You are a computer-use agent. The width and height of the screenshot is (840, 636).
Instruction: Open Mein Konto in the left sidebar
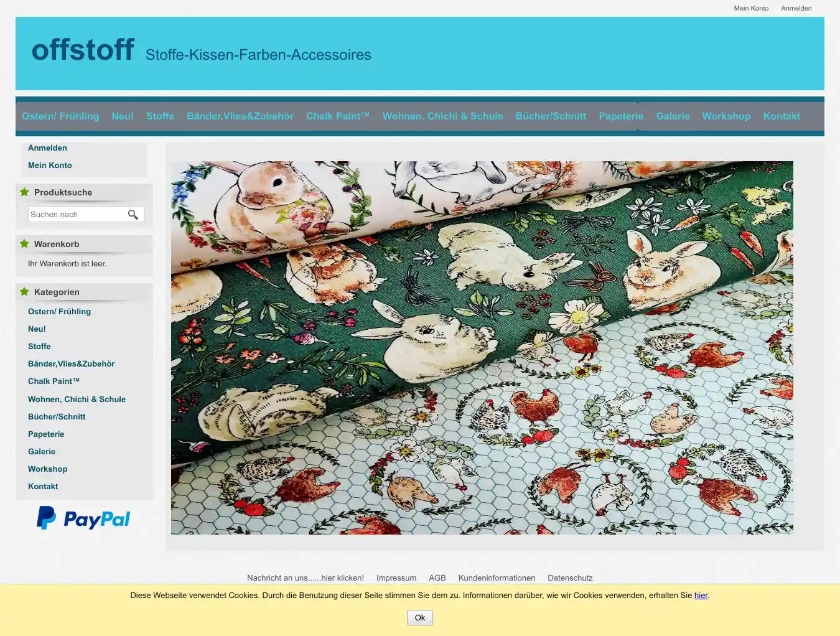tap(50, 166)
